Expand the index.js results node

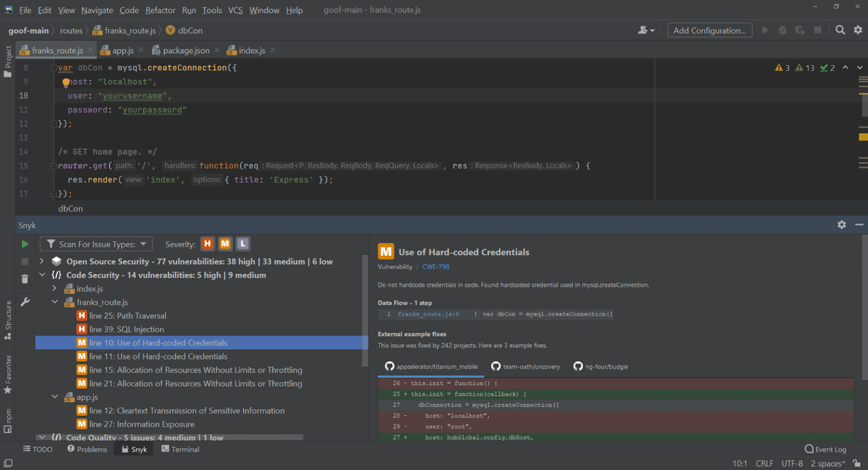[54, 288]
